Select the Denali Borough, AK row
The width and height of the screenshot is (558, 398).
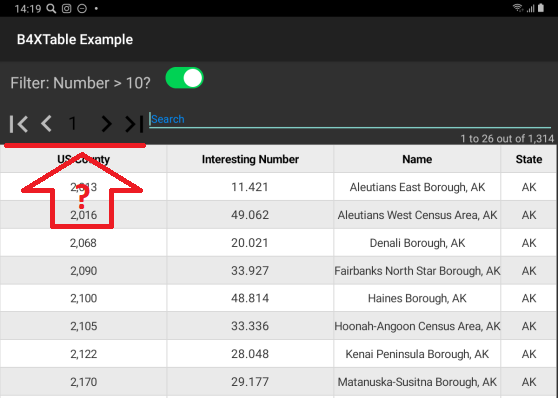click(x=279, y=243)
